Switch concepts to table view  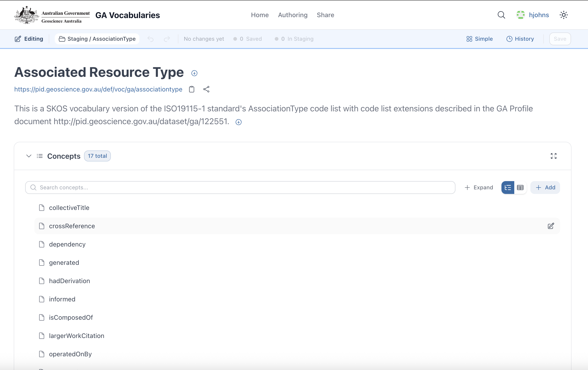(520, 187)
